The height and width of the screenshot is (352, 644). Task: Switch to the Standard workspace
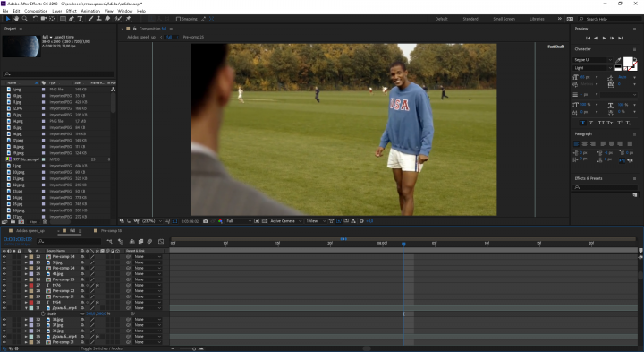point(470,19)
